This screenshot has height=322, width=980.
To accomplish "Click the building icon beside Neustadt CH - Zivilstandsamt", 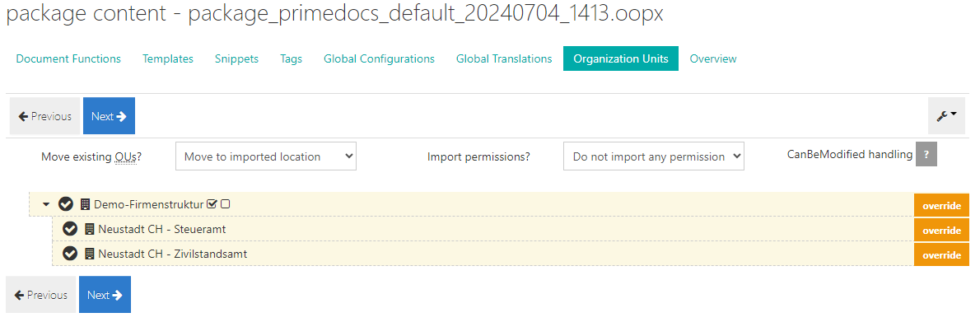I will (x=90, y=254).
